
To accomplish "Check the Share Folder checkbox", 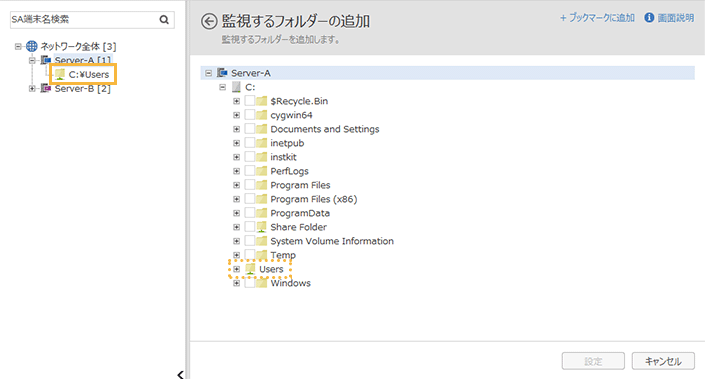I will pyautogui.click(x=250, y=227).
